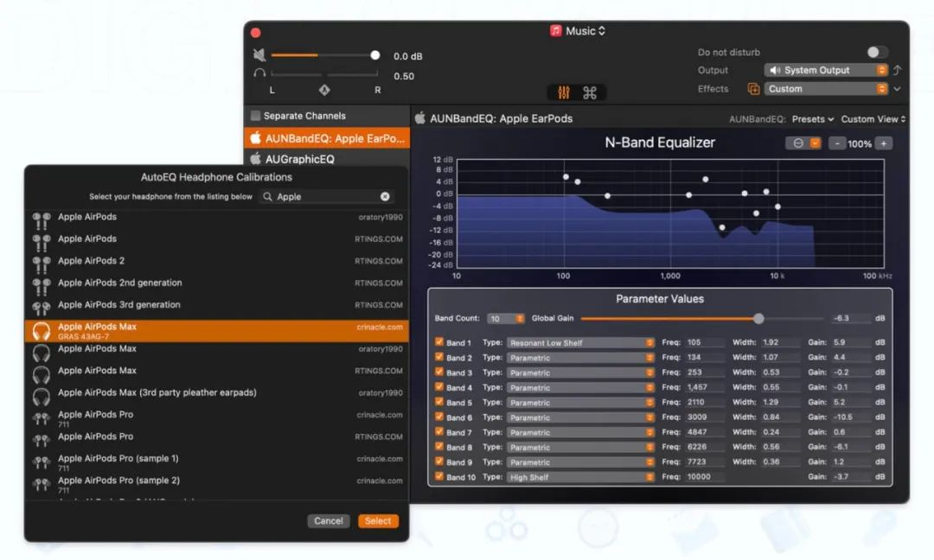Click the mute speaker icon
The height and width of the screenshot is (560, 934).
pos(259,55)
